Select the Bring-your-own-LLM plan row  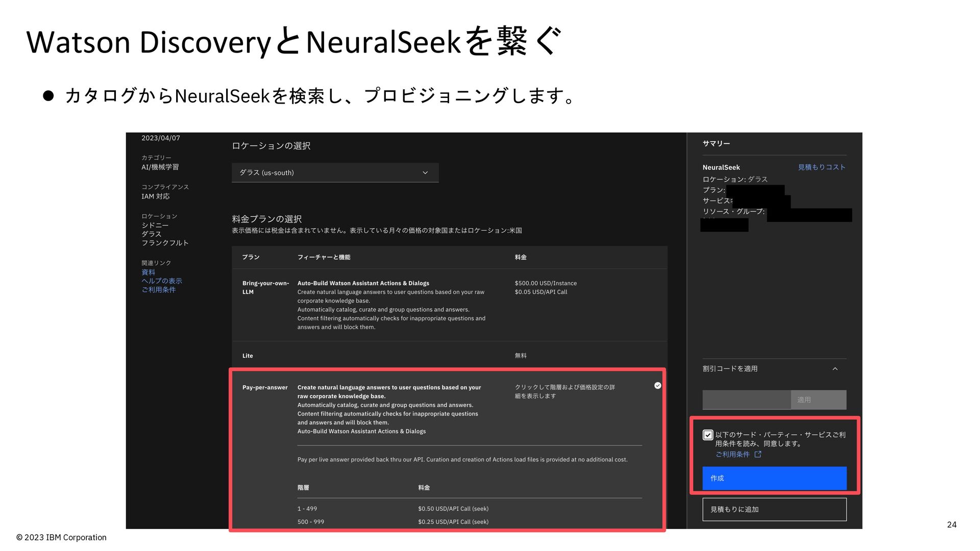click(x=449, y=305)
